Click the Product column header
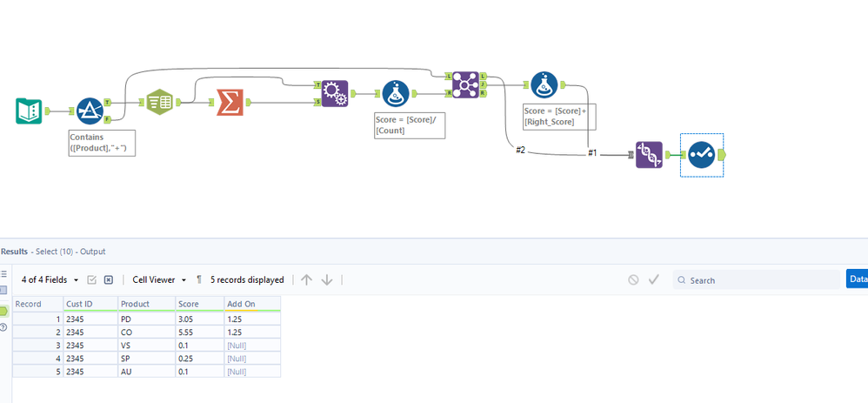 tap(147, 304)
